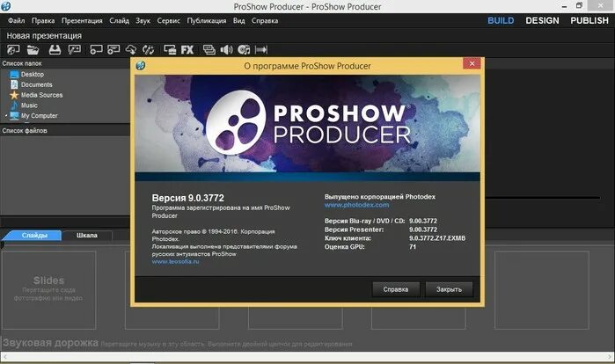Click the Новая презентация show title
The image size is (615, 364).
click(44, 36)
